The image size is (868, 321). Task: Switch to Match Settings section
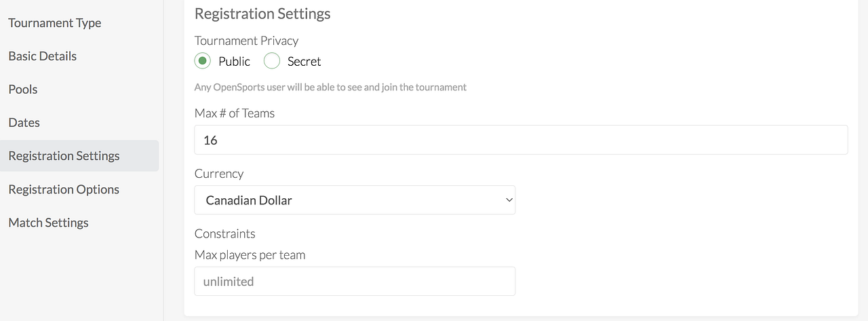(49, 223)
